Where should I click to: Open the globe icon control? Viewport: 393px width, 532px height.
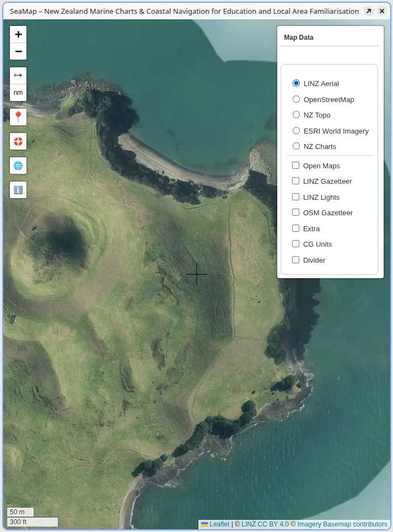click(18, 166)
